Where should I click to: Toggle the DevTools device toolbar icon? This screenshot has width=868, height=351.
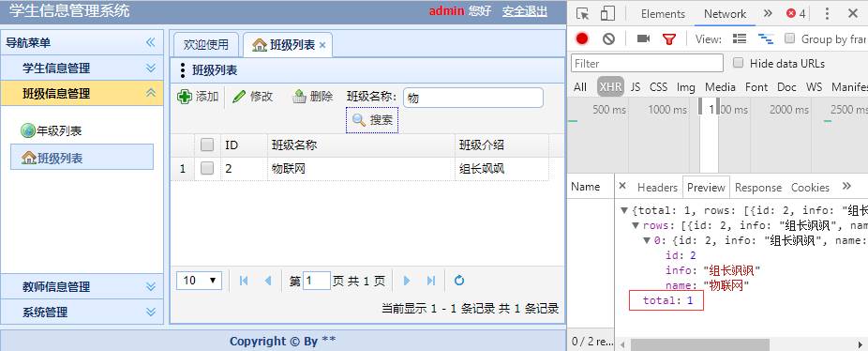(x=607, y=14)
